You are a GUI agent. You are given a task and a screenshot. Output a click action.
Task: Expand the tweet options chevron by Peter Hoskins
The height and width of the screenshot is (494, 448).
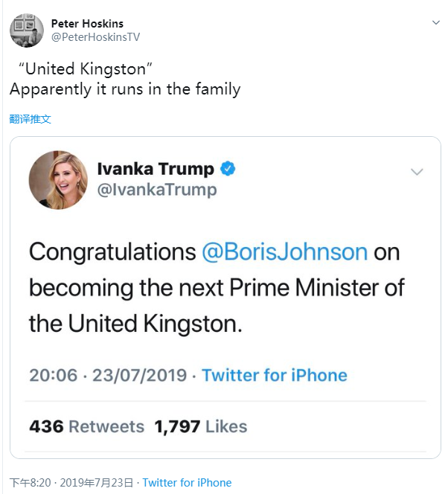pos(436,23)
